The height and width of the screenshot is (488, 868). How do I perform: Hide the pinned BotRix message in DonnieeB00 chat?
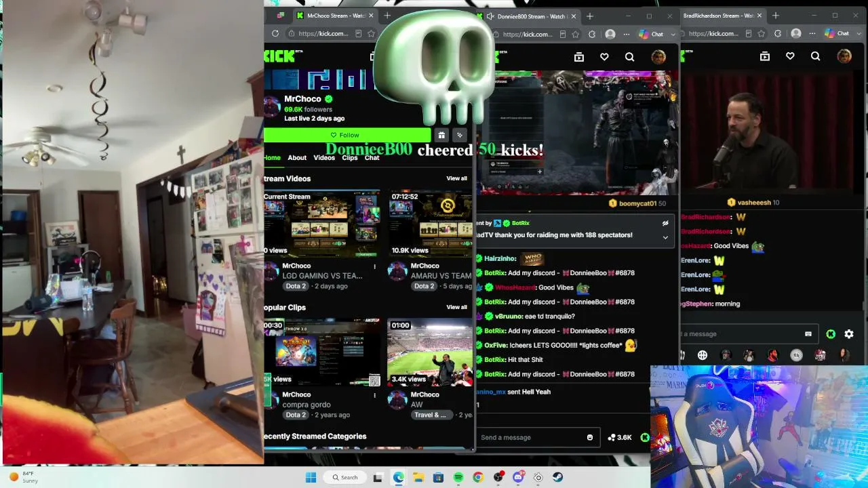pos(665,223)
